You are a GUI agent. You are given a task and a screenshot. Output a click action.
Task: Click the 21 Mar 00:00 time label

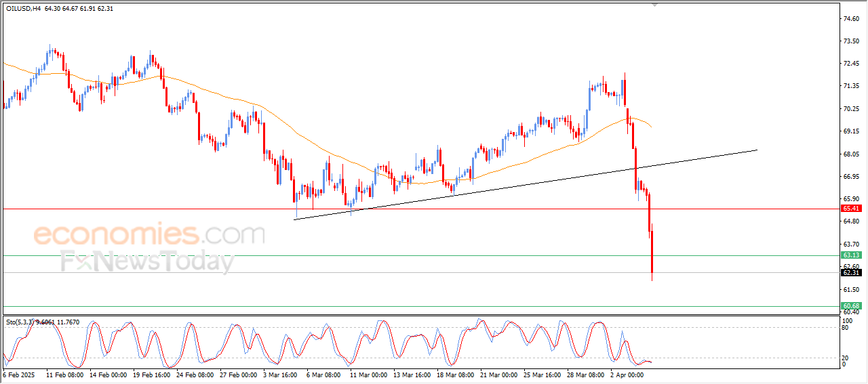(x=498, y=374)
